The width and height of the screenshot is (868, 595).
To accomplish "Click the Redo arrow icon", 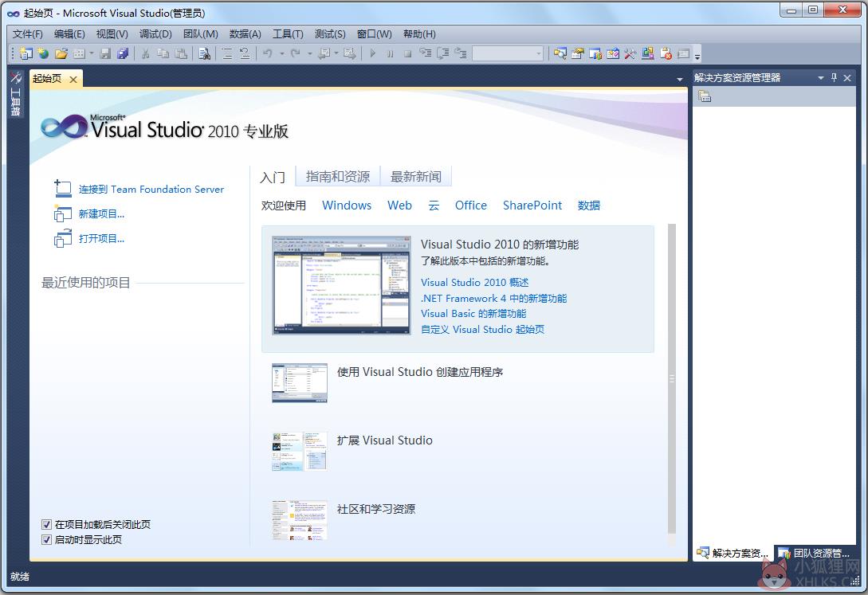I will 296,53.
